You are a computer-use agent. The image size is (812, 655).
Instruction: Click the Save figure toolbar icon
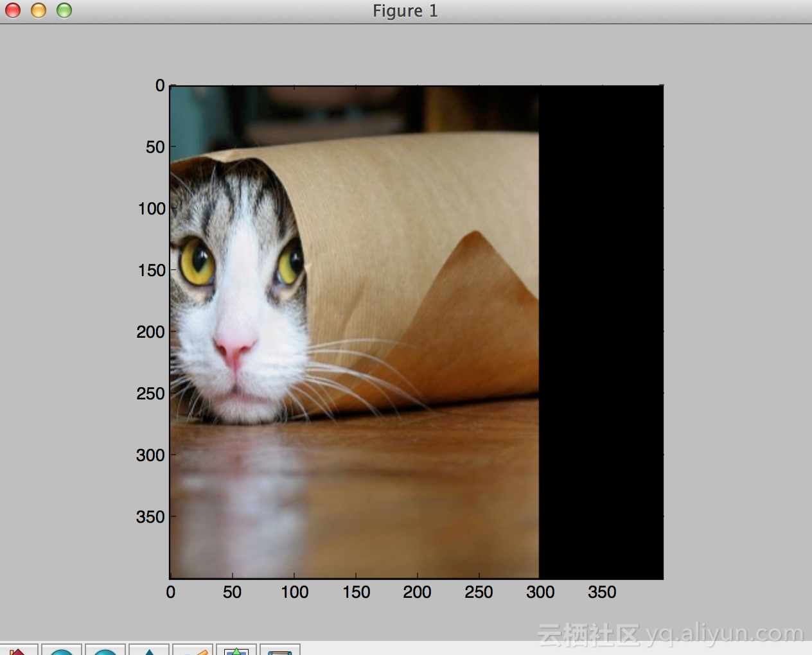tap(280, 650)
